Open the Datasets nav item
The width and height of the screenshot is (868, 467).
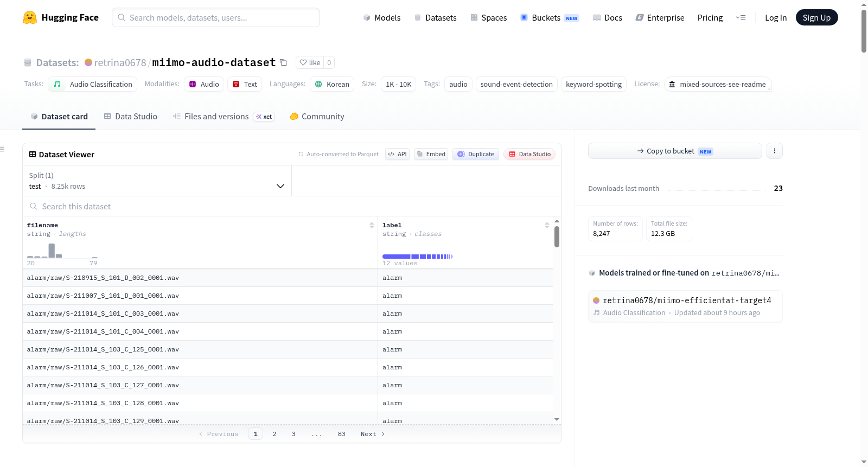(x=435, y=17)
